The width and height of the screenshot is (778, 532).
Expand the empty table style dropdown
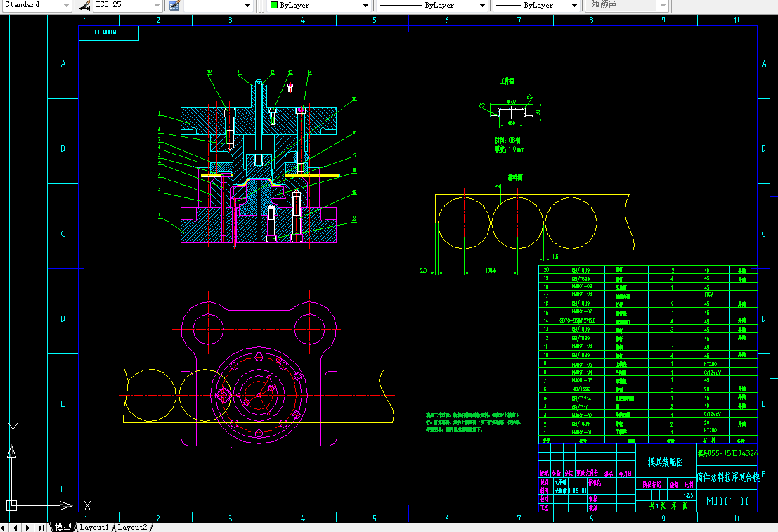pos(247,5)
